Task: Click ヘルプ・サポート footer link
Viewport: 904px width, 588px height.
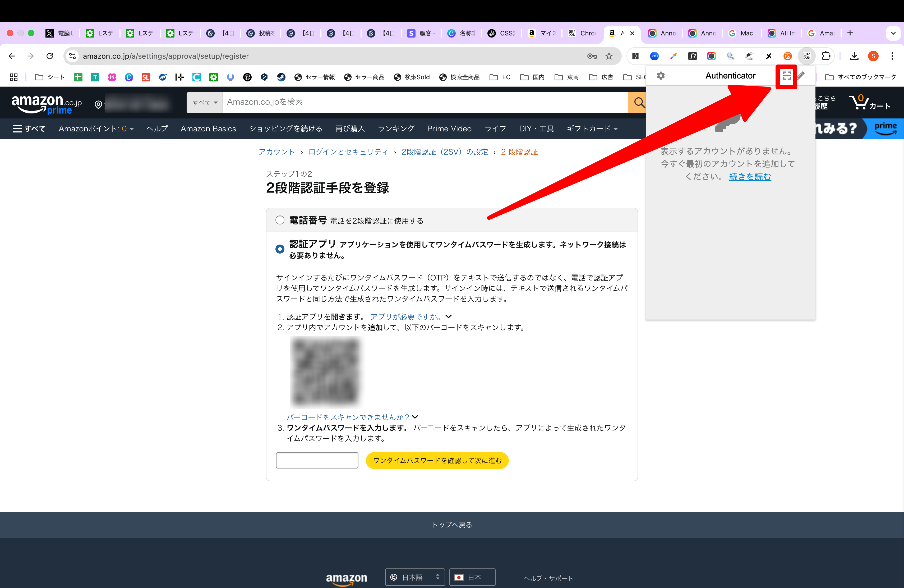Action: click(x=548, y=578)
